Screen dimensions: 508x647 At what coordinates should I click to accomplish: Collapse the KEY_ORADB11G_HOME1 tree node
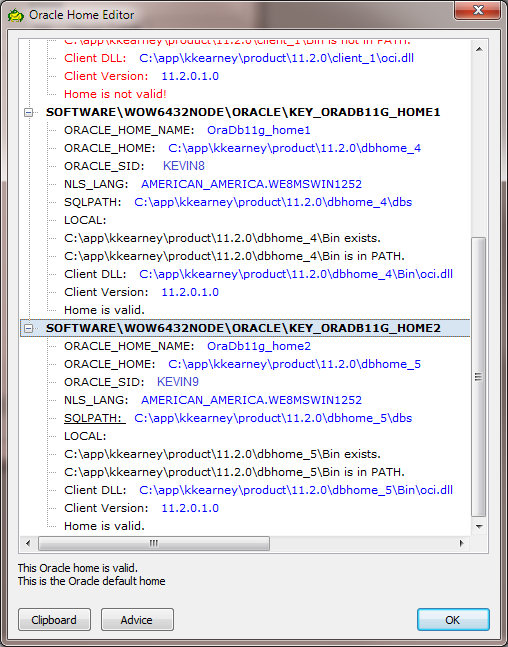click(x=28, y=112)
